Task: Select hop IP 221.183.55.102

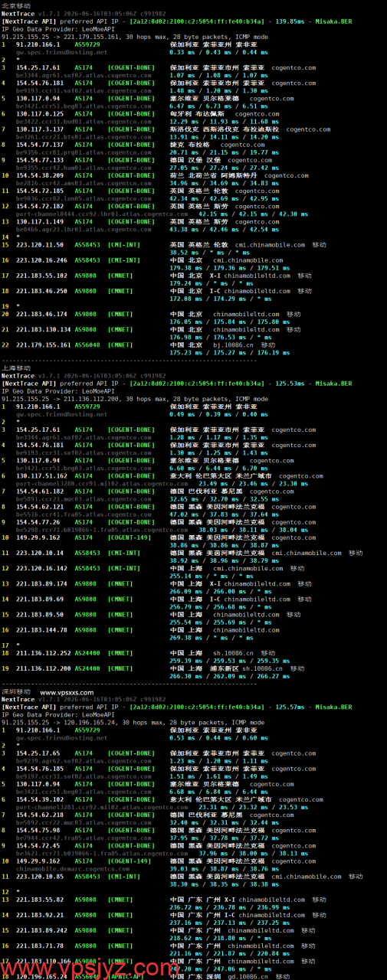Action: 41,275
